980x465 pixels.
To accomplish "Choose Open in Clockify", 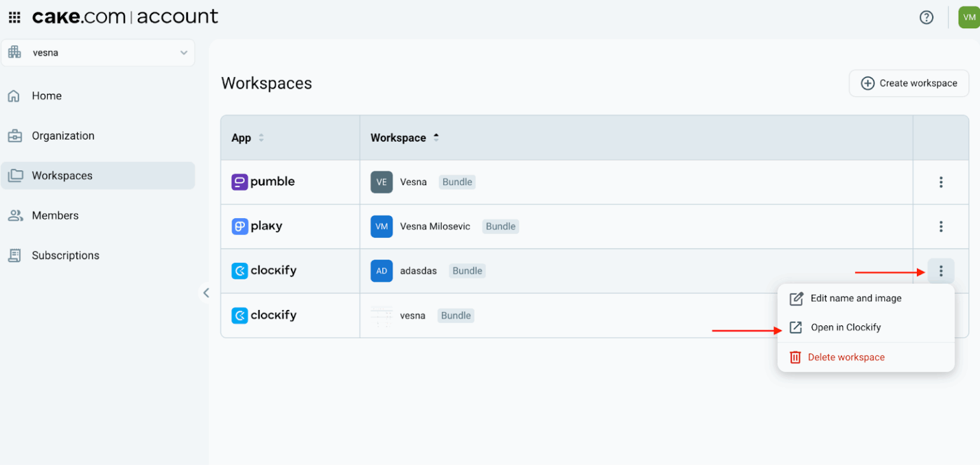I will coord(866,327).
